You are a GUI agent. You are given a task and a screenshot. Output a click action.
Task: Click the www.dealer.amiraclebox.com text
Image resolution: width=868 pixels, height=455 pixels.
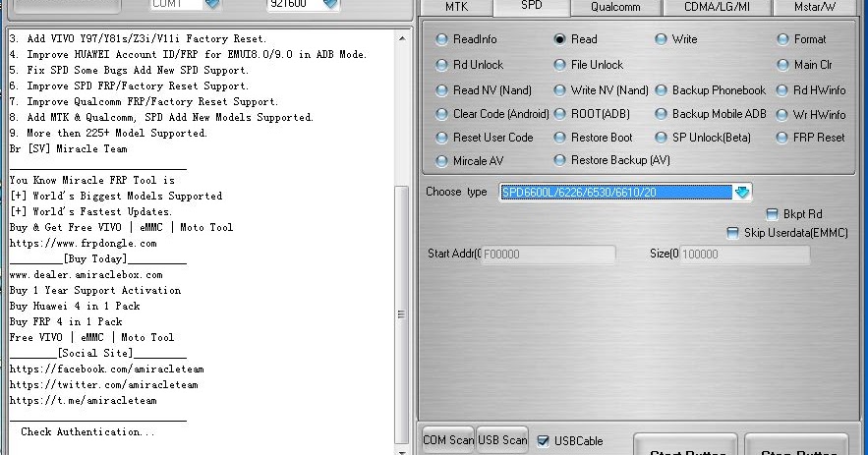coord(86,274)
